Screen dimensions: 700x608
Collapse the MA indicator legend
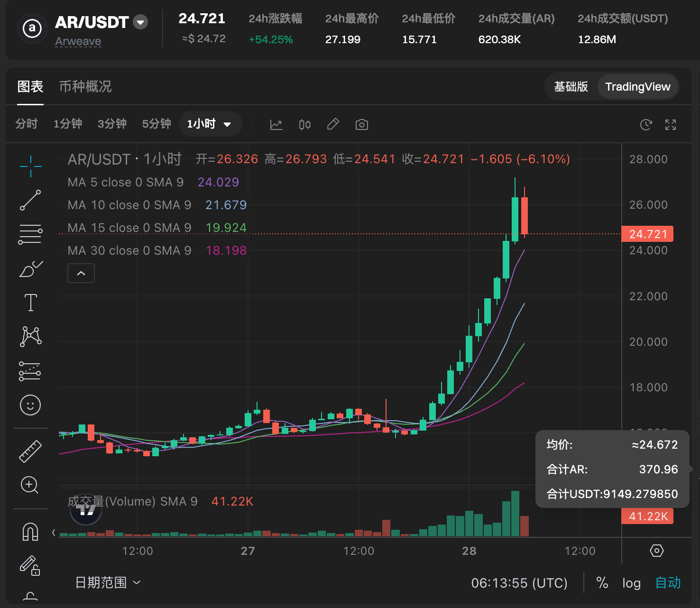[81, 273]
